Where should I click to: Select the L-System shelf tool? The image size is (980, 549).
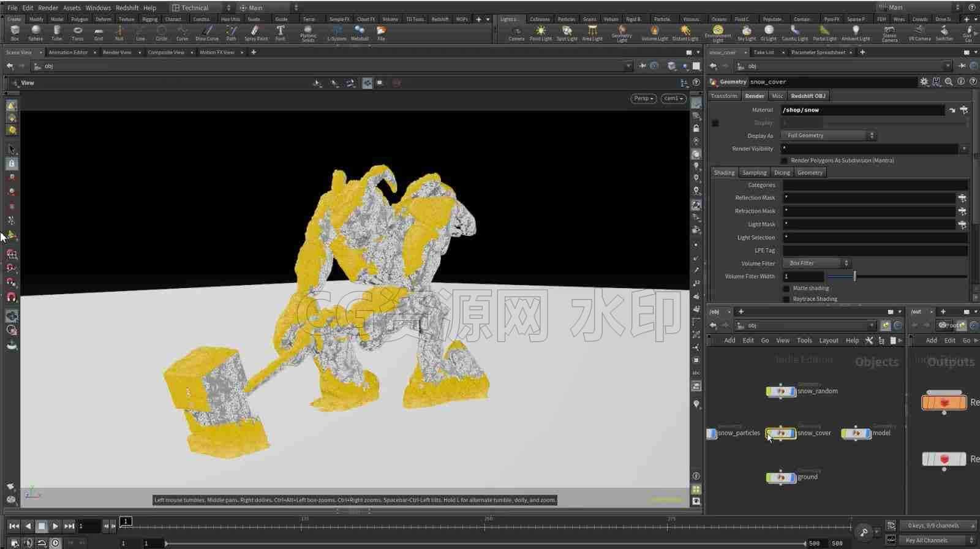337,32
